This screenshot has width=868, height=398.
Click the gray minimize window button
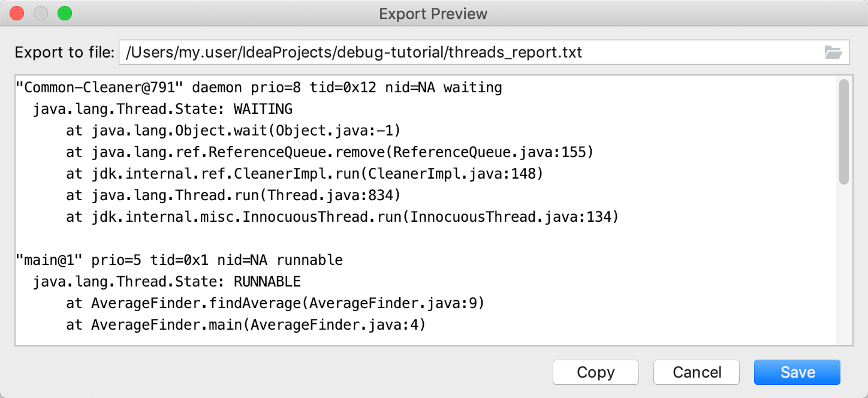click(x=41, y=13)
